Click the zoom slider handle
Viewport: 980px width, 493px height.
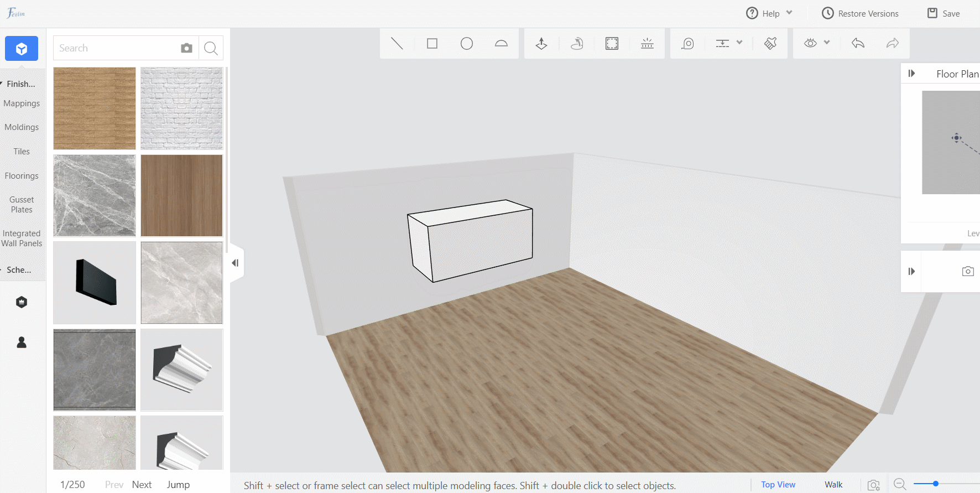point(936,484)
